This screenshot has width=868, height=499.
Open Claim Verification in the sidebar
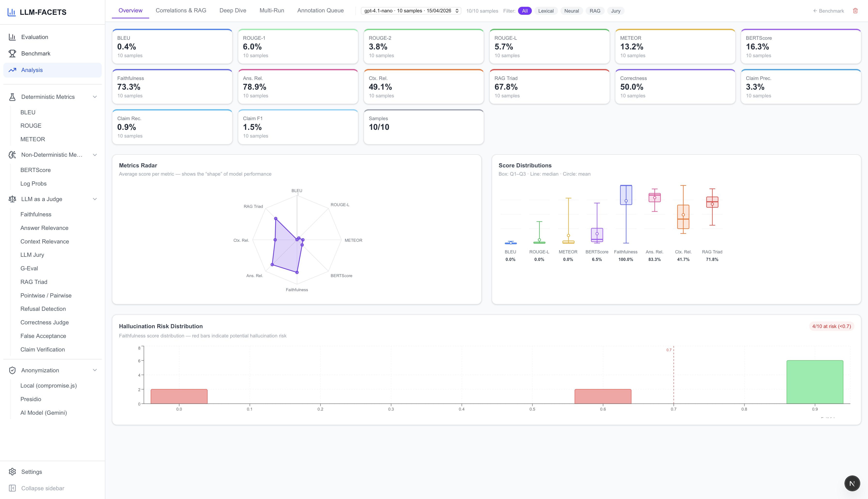point(42,349)
